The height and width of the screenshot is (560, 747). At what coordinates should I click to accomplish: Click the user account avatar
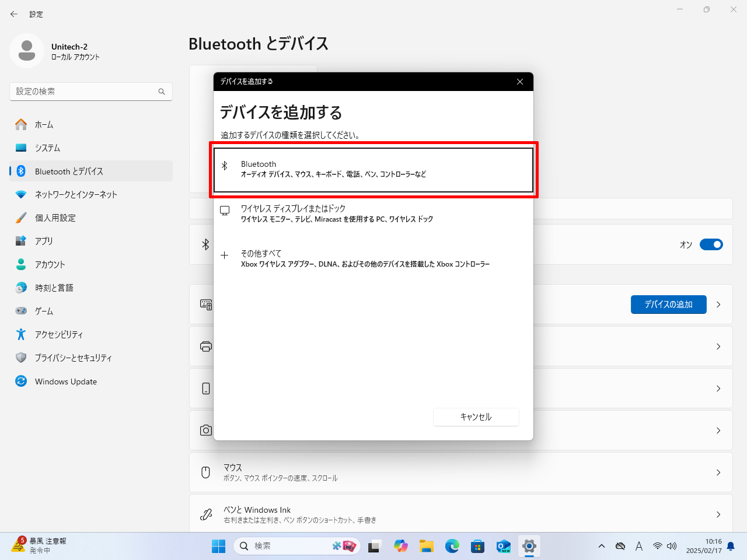[26, 51]
